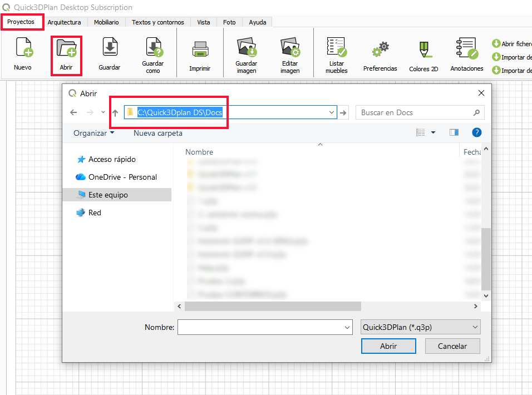This screenshot has width=532, height=395.
Task: Switch to Vista tab
Action: point(204,22)
